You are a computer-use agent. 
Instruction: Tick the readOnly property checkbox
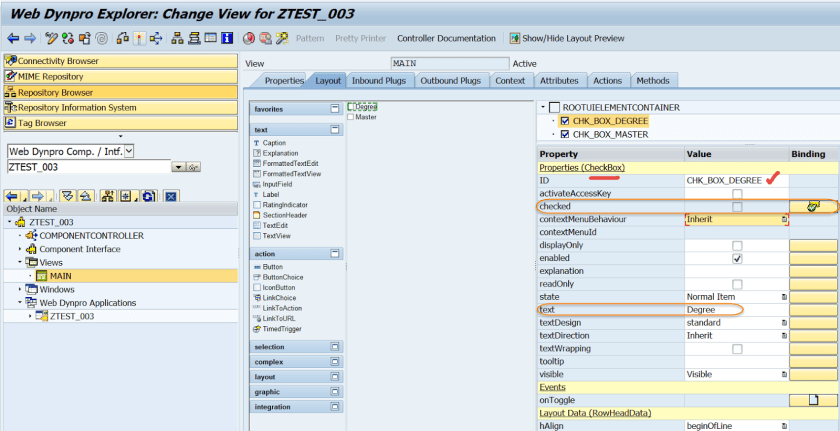pyautogui.click(x=737, y=284)
